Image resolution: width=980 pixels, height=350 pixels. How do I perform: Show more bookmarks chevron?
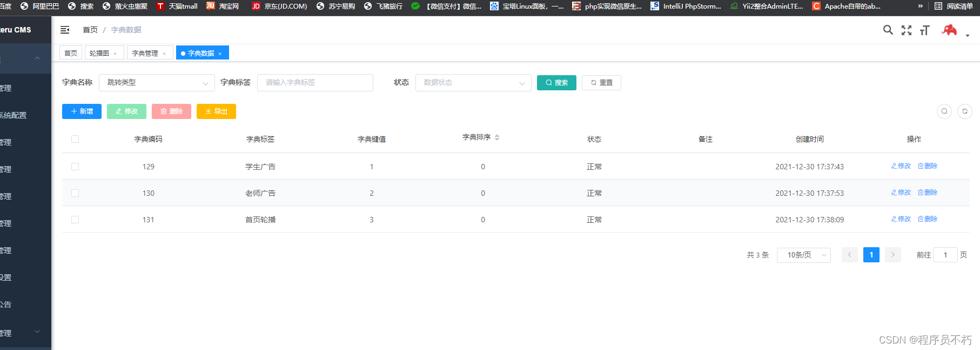point(920,6)
